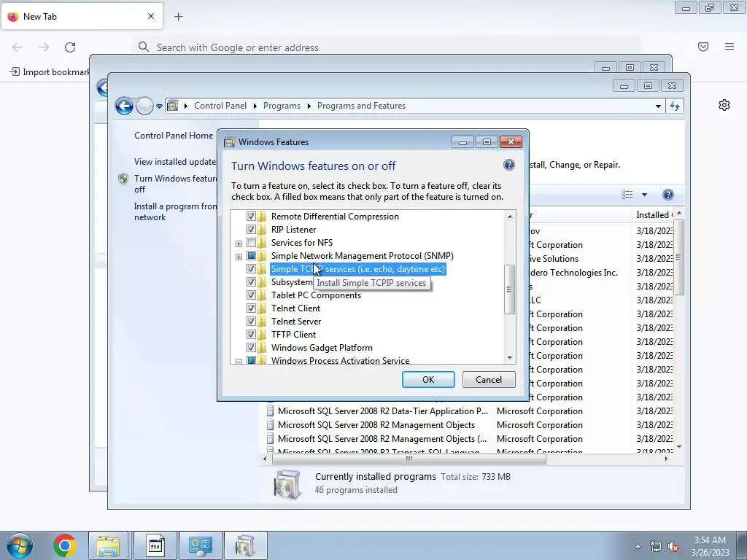This screenshot has height=560, width=747.
Task: Open the address bar history dropdown arrow
Action: 658,106
